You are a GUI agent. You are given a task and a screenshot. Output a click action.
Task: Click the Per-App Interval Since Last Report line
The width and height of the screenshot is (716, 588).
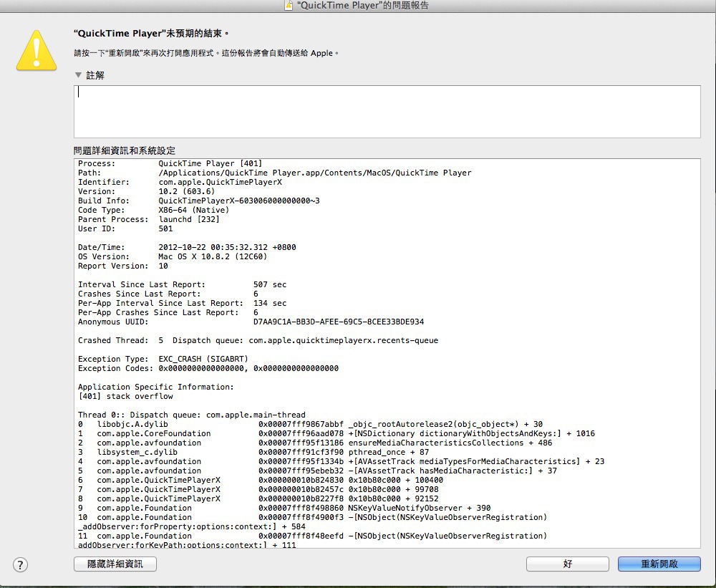tap(182, 304)
